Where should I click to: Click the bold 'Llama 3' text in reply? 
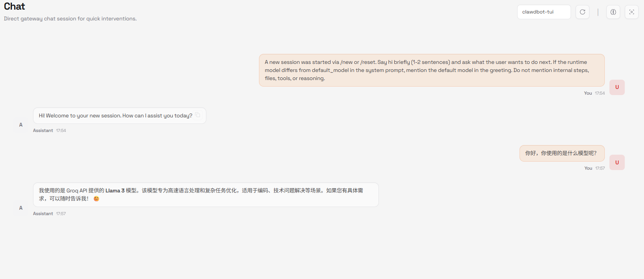(115, 190)
